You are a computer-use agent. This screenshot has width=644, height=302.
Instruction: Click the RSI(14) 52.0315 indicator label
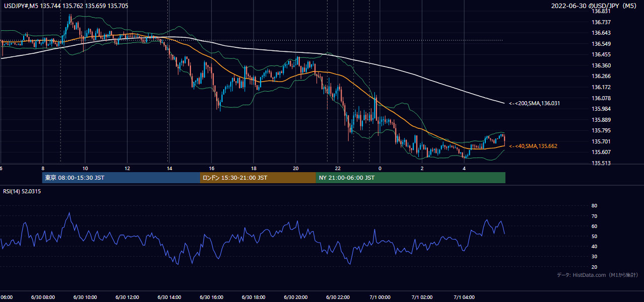(x=22, y=191)
